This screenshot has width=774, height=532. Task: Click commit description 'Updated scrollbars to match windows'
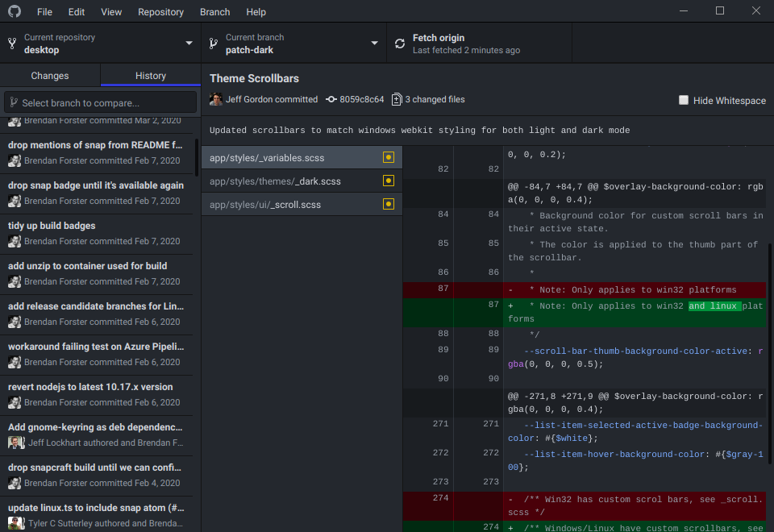[x=419, y=131]
